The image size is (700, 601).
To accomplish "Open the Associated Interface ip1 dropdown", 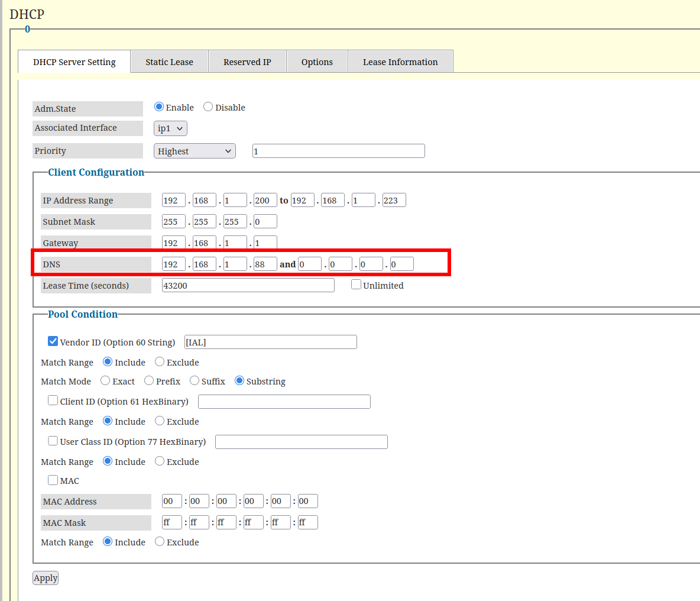I will [x=170, y=128].
